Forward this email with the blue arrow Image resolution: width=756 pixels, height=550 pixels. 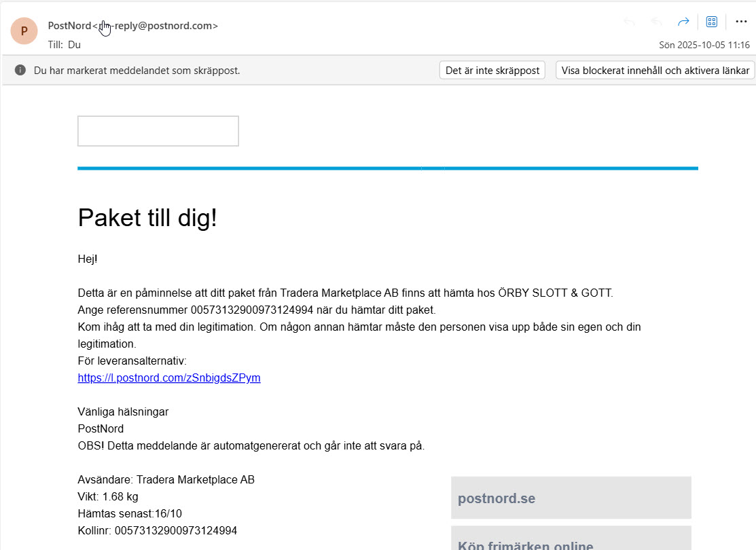point(683,22)
